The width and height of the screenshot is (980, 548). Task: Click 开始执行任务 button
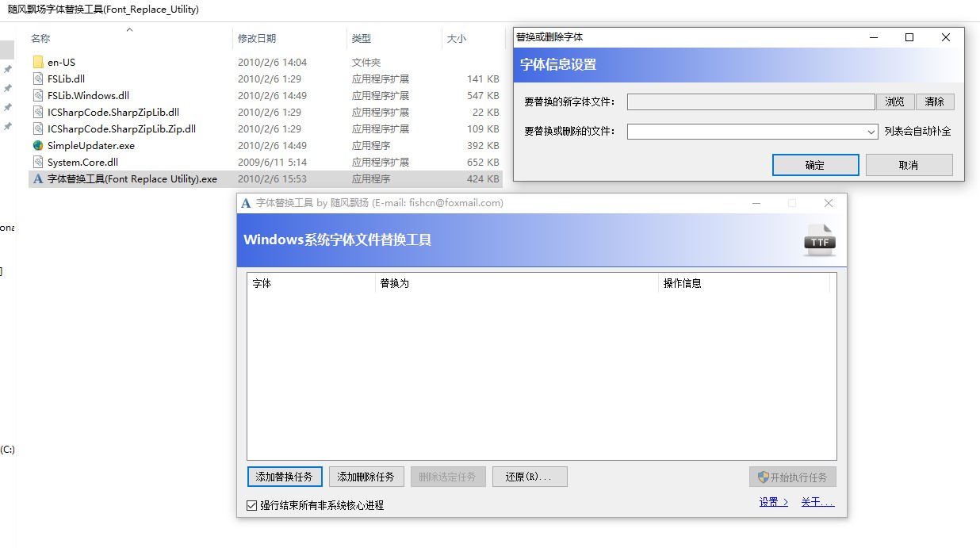pos(793,477)
